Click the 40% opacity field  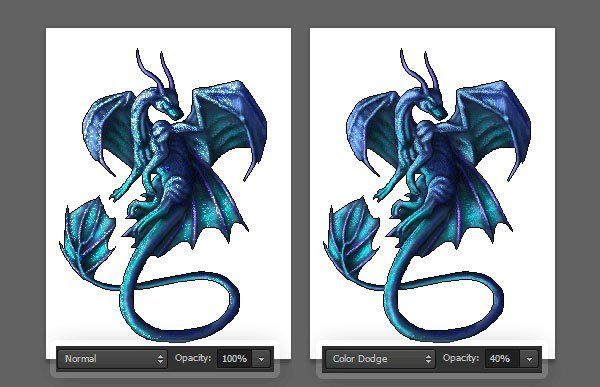click(x=502, y=359)
